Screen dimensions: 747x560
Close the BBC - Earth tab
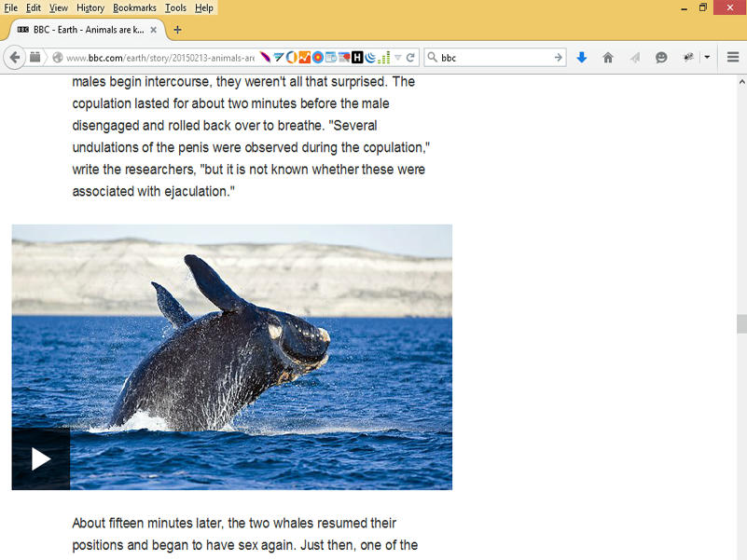[x=153, y=30]
